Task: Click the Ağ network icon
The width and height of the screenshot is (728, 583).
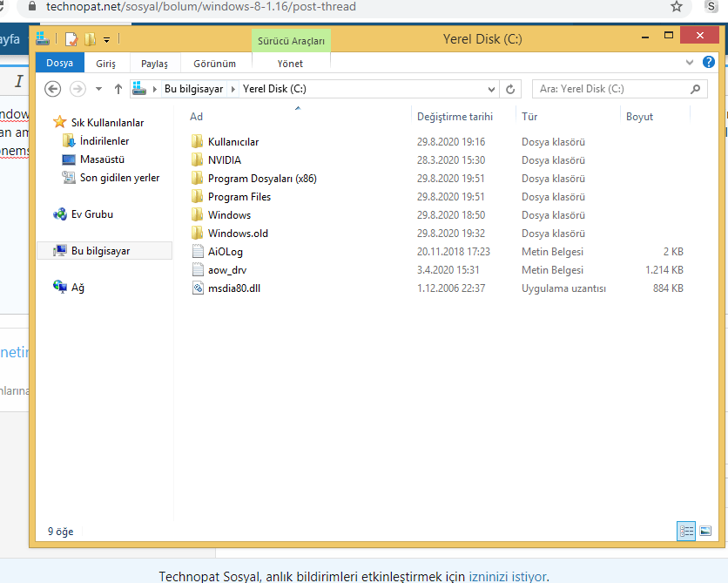Action: pyautogui.click(x=60, y=287)
